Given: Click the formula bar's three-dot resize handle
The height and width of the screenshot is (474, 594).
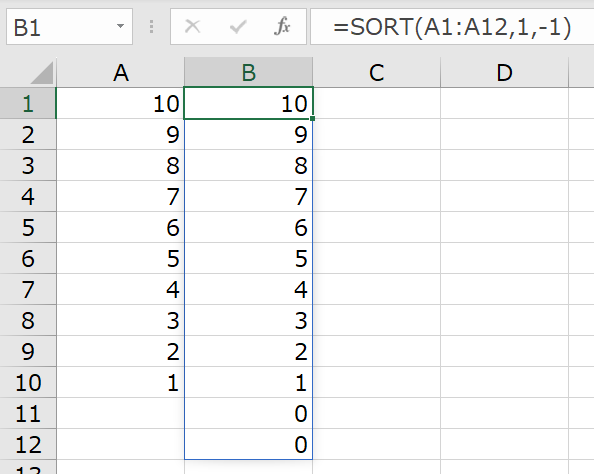Looking at the screenshot, I should (x=152, y=27).
